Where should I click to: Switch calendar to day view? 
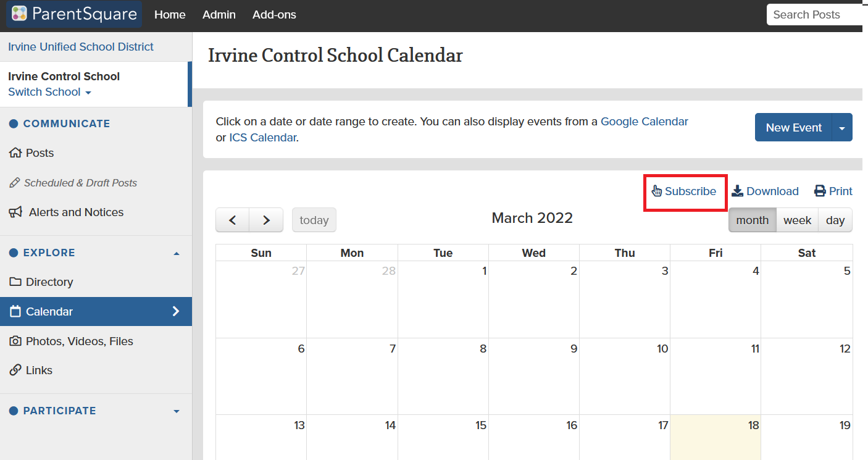pyautogui.click(x=835, y=220)
